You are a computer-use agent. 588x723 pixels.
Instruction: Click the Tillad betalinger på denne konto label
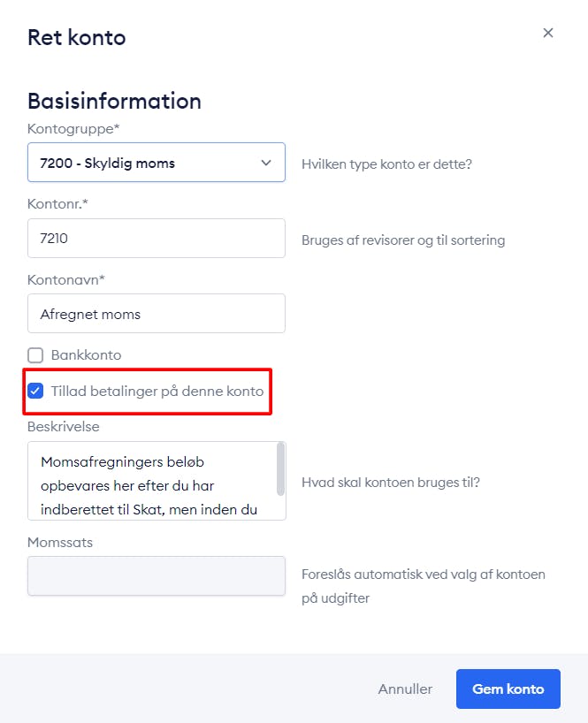(157, 391)
